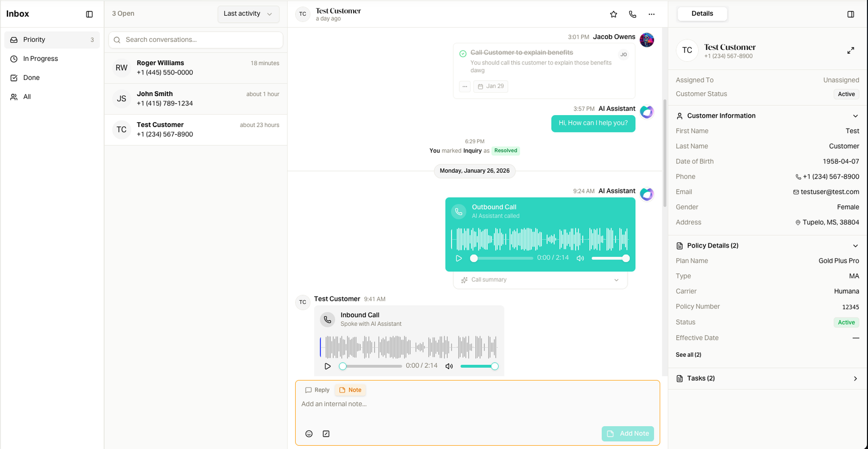Play the inbound call recording
This screenshot has width=868, height=449.
pos(328,366)
